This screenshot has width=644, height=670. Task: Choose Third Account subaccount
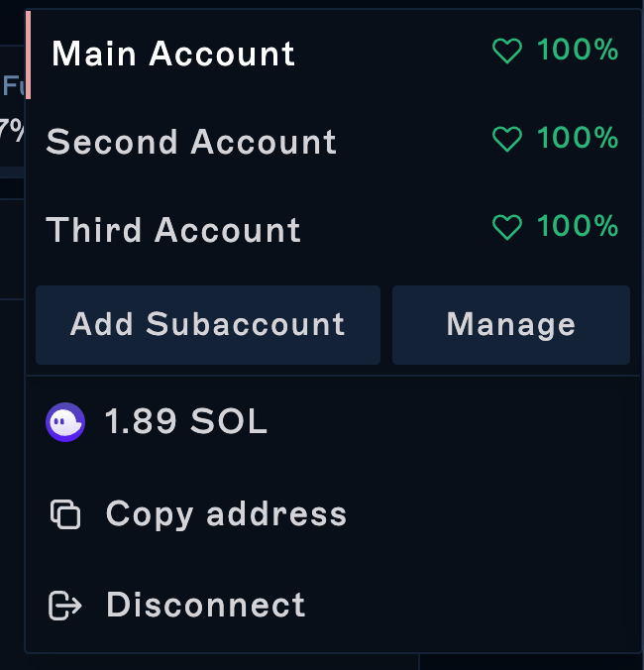(x=173, y=230)
